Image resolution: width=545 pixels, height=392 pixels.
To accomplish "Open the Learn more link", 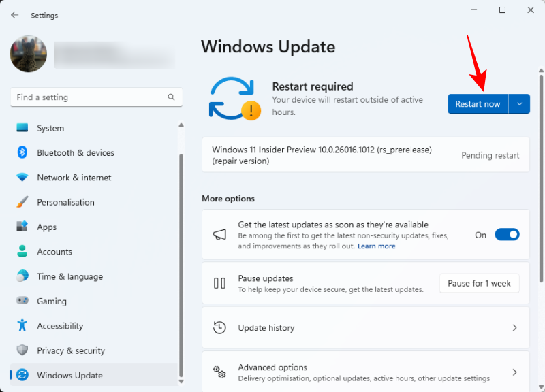I will point(377,246).
